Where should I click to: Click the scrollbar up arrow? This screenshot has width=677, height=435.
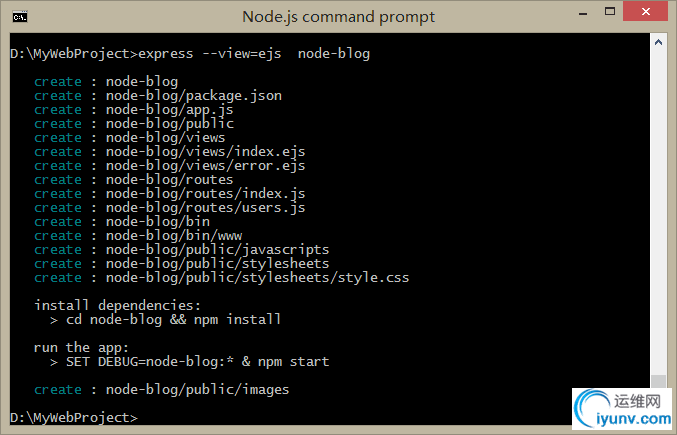[x=658, y=42]
